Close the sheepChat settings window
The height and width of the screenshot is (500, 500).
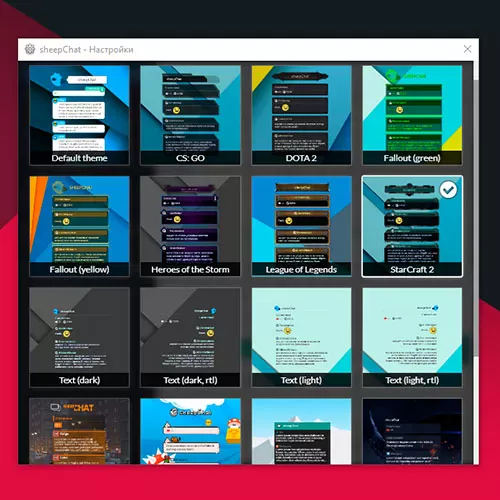(x=467, y=49)
